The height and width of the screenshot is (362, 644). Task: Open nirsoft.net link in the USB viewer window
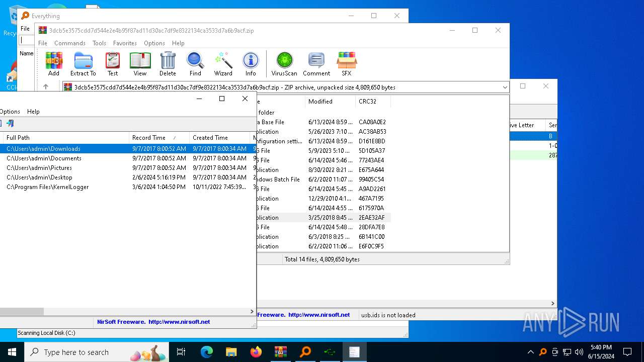point(319,315)
